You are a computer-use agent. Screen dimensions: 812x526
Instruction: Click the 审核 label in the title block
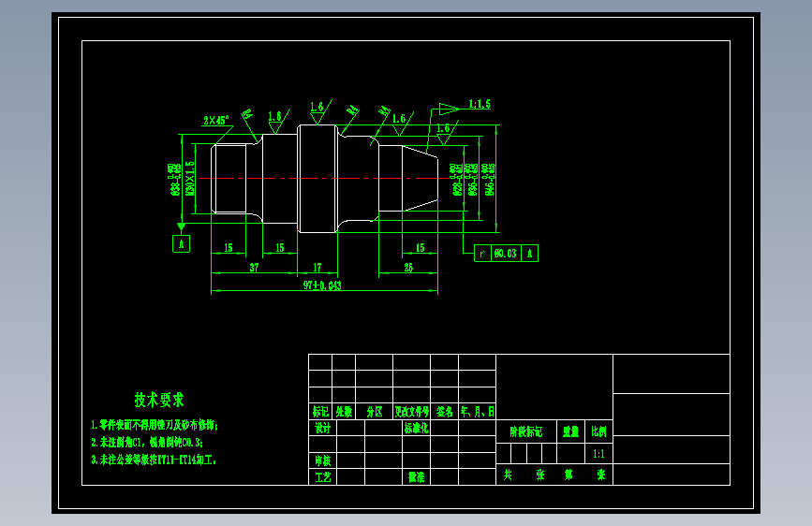[x=322, y=460]
